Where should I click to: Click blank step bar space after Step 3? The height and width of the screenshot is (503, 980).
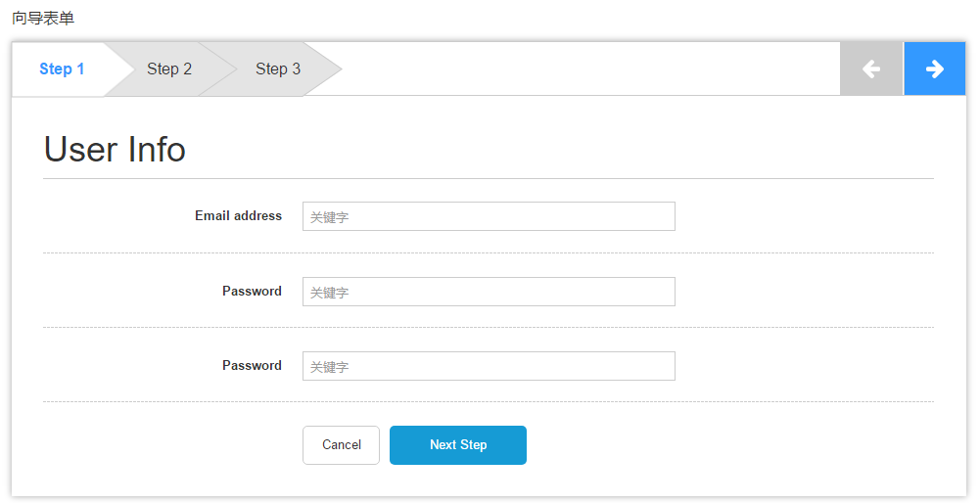pos(587,69)
